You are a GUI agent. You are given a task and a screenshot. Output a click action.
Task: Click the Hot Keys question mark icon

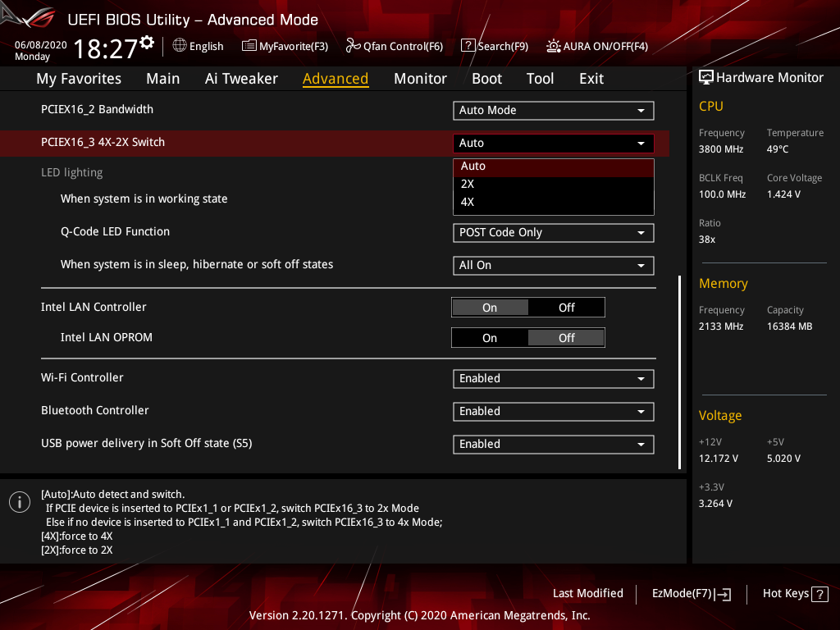point(819,594)
